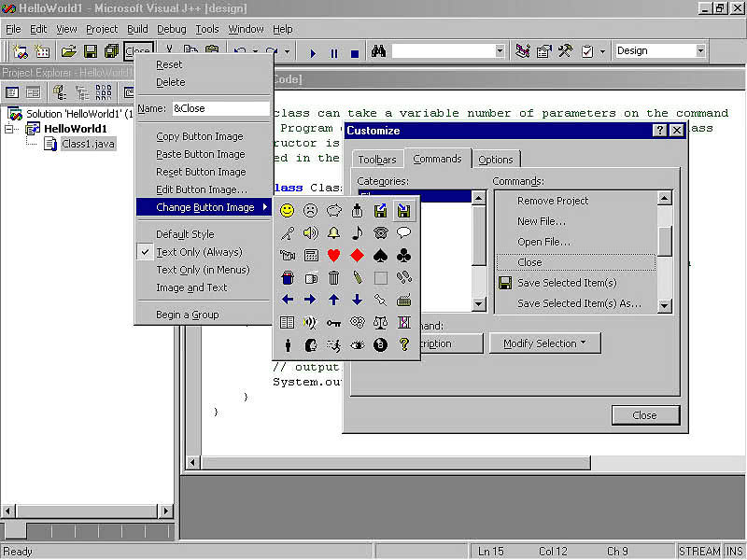Click the Find binoculars toolbar icon
Image resolution: width=747 pixels, height=560 pixels.
378,51
